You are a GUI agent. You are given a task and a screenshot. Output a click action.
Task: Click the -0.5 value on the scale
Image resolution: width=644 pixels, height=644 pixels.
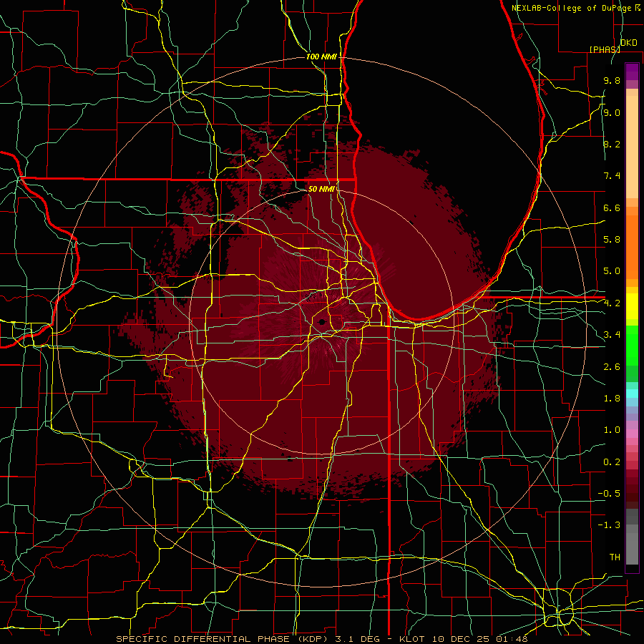609,494
